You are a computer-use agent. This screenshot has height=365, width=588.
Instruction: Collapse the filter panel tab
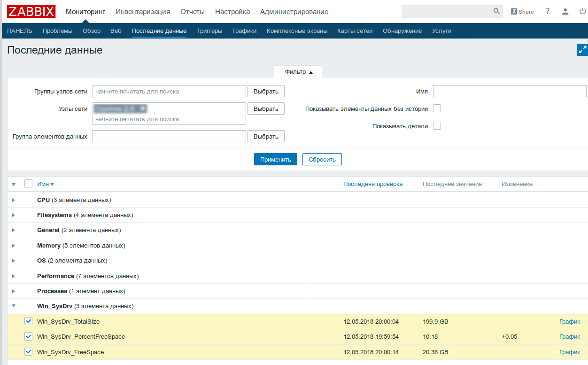point(298,72)
